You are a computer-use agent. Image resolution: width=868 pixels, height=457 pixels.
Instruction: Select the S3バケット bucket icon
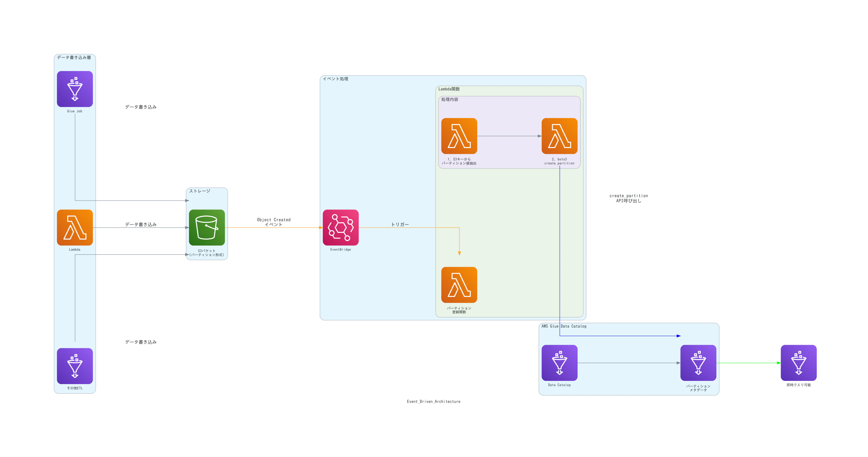point(207,228)
